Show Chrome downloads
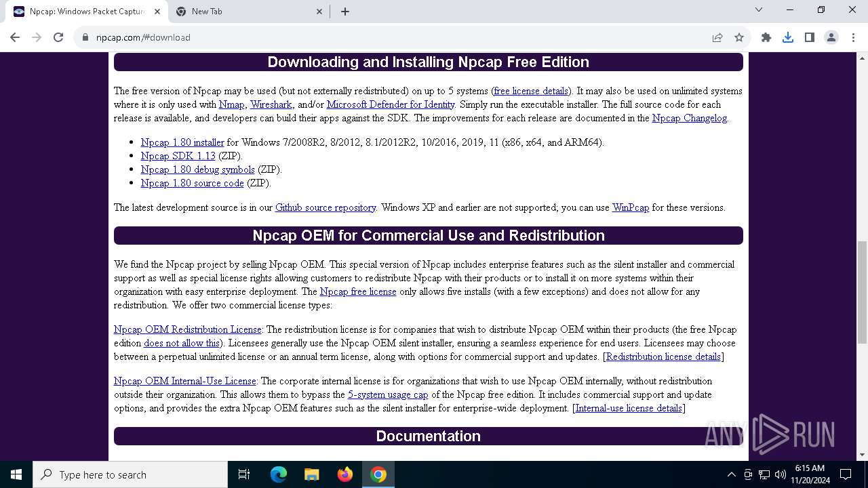 pyautogui.click(x=788, y=37)
